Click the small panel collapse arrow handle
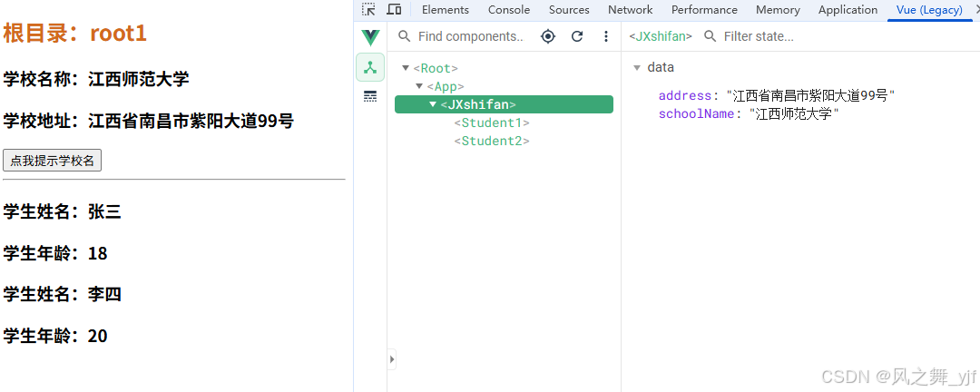 coord(392,359)
